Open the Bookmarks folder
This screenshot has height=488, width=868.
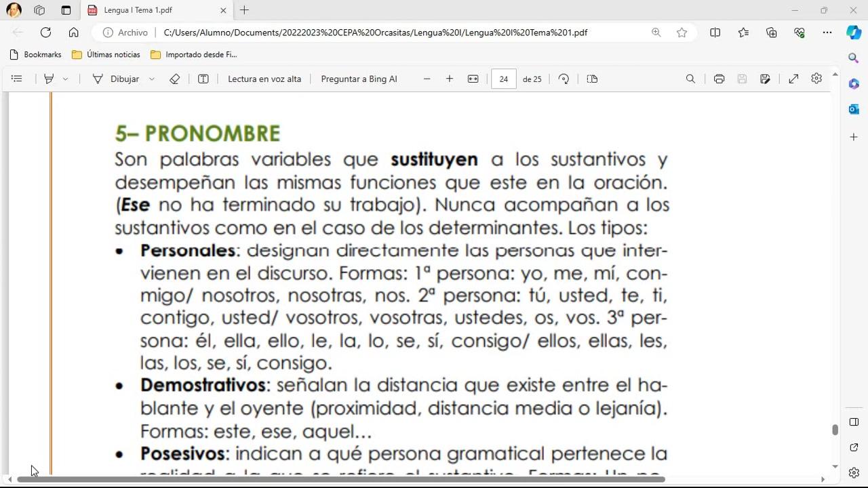[x=36, y=54]
